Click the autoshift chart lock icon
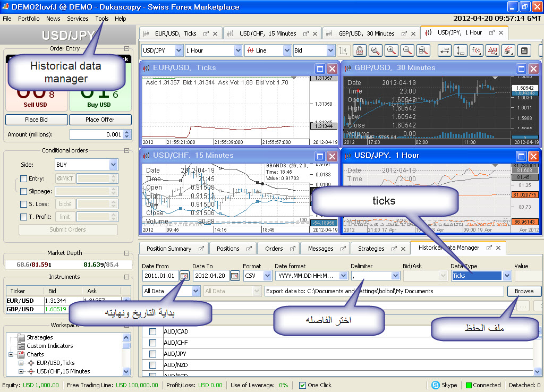The width and height of the screenshot is (544, 392). point(360,50)
